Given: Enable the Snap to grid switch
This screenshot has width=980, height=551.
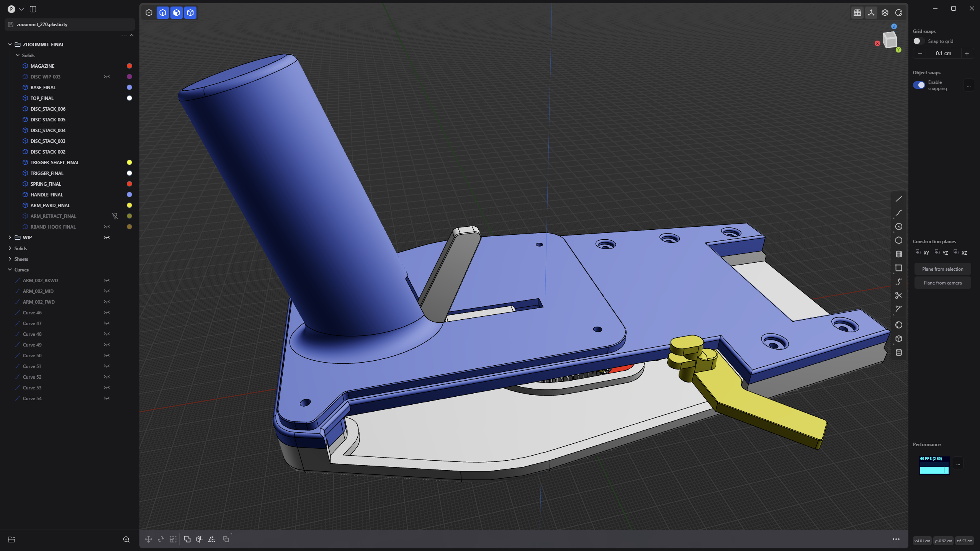Looking at the screenshot, I should pos(919,41).
